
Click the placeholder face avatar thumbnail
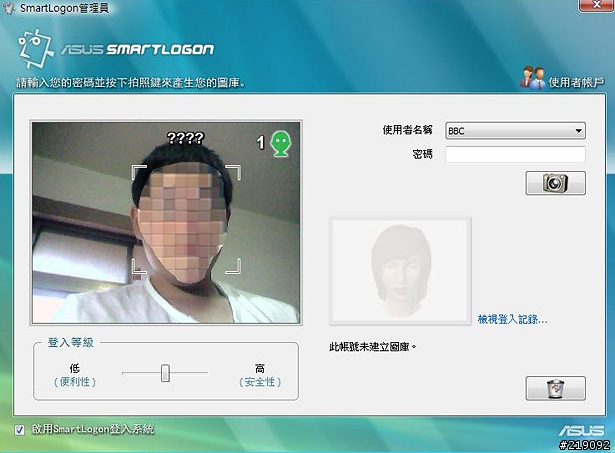400,271
